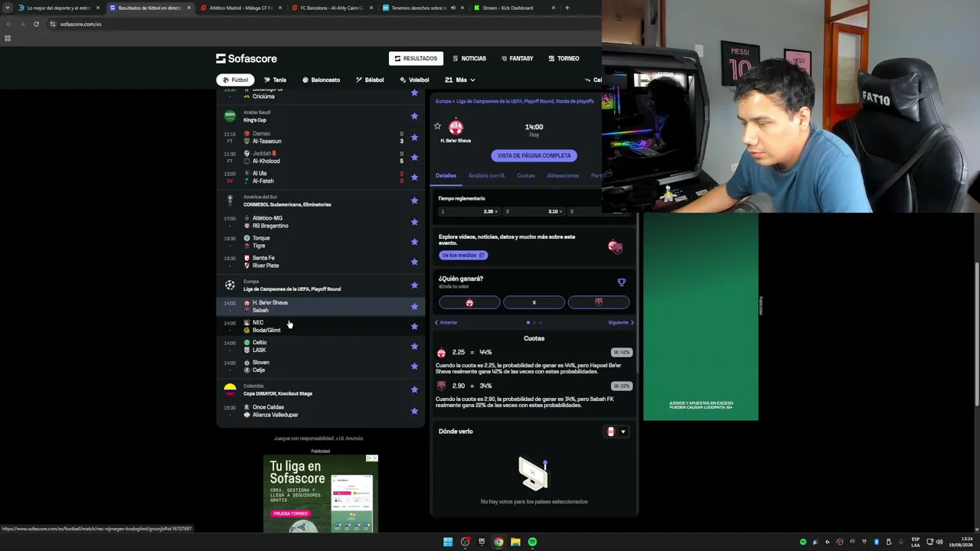Open country selector in Dónde verlo
This screenshot has height=551, width=980.
[616, 432]
